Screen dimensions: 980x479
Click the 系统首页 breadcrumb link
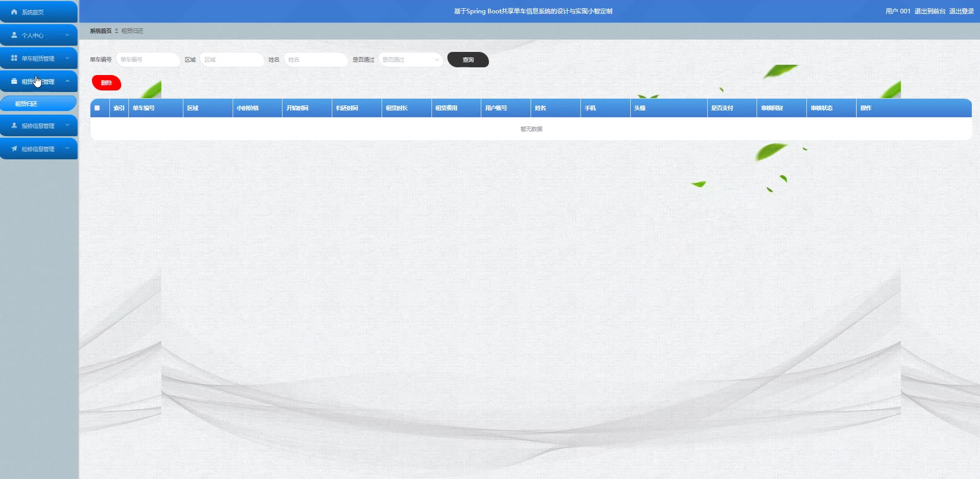tap(101, 31)
